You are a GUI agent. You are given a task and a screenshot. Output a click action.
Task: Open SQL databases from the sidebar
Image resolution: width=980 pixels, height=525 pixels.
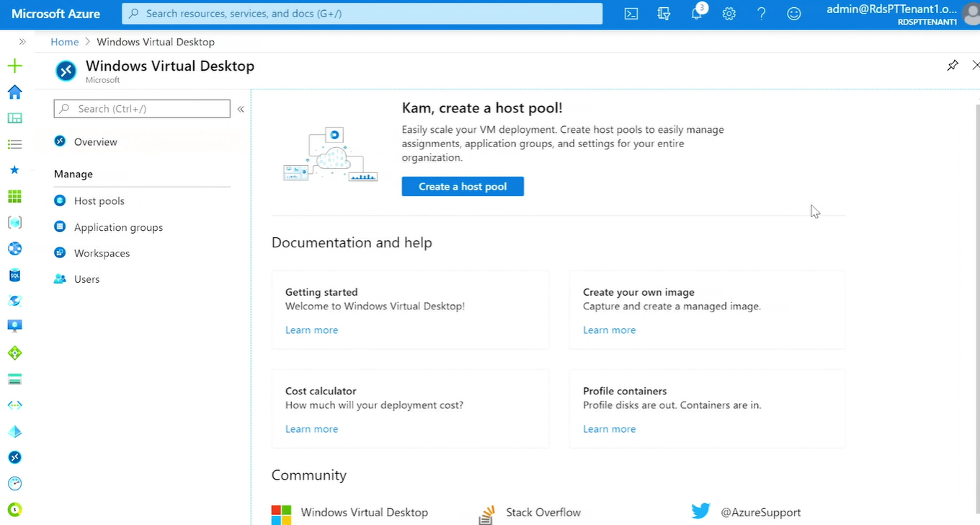pos(14,275)
